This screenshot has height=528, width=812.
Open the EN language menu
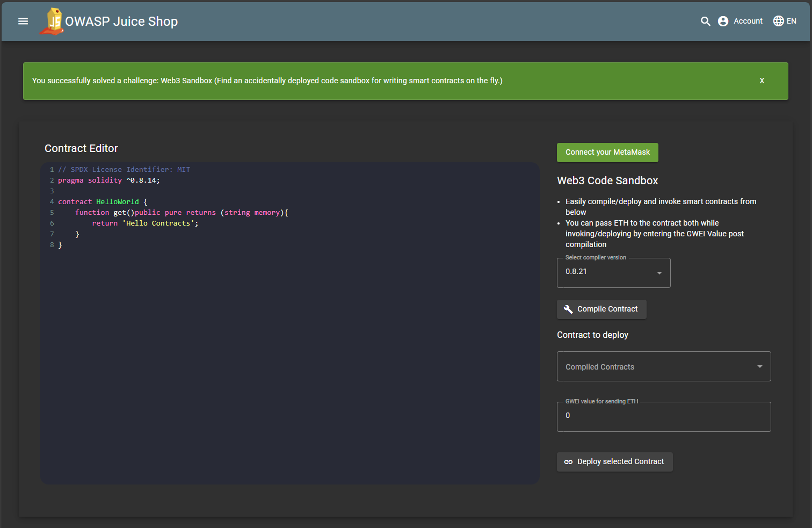(785, 21)
